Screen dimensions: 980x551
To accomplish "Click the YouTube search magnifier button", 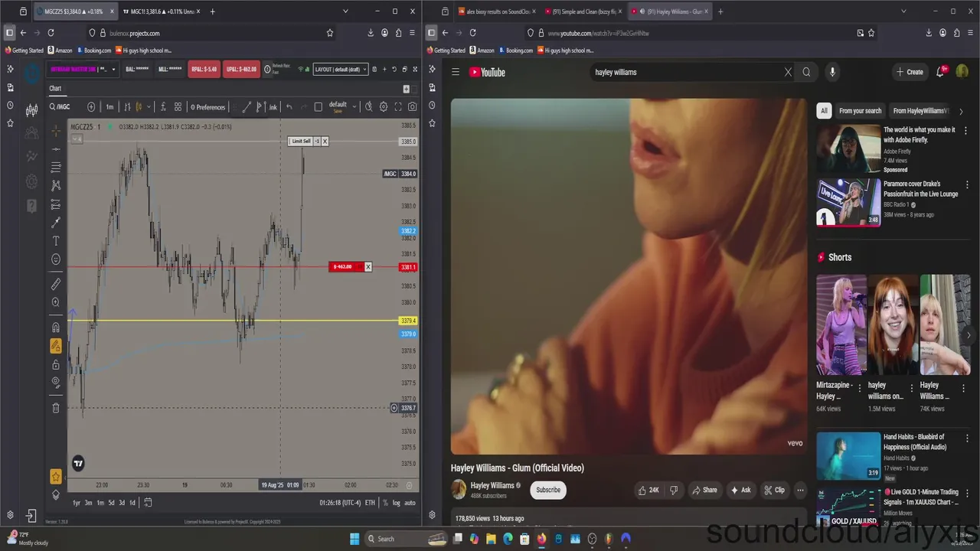I will tap(806, 72).
